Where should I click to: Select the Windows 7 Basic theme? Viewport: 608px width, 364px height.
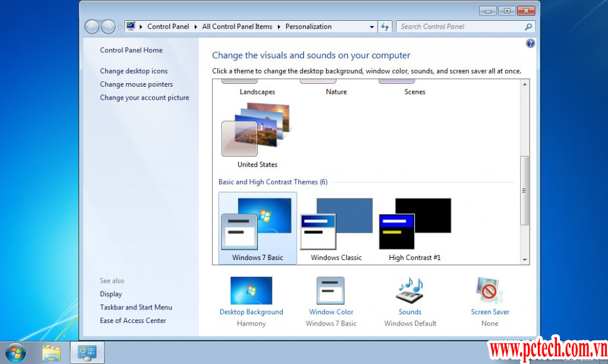click(257, 227)
